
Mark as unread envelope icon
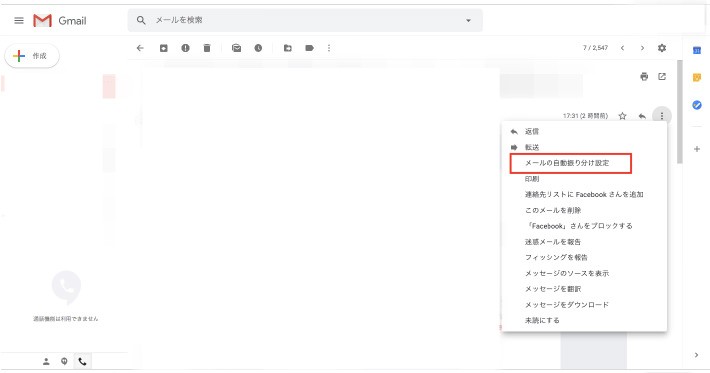coord(236,48)
